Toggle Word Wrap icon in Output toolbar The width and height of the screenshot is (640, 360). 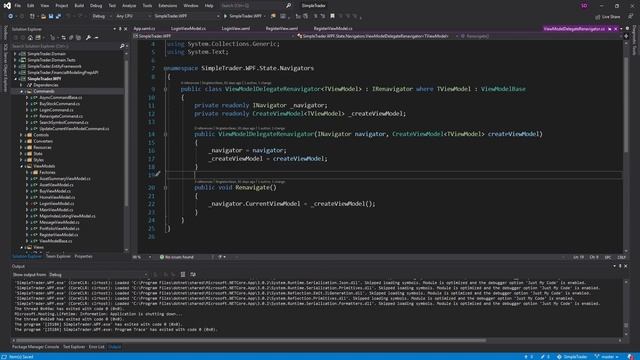click(193, 274)
